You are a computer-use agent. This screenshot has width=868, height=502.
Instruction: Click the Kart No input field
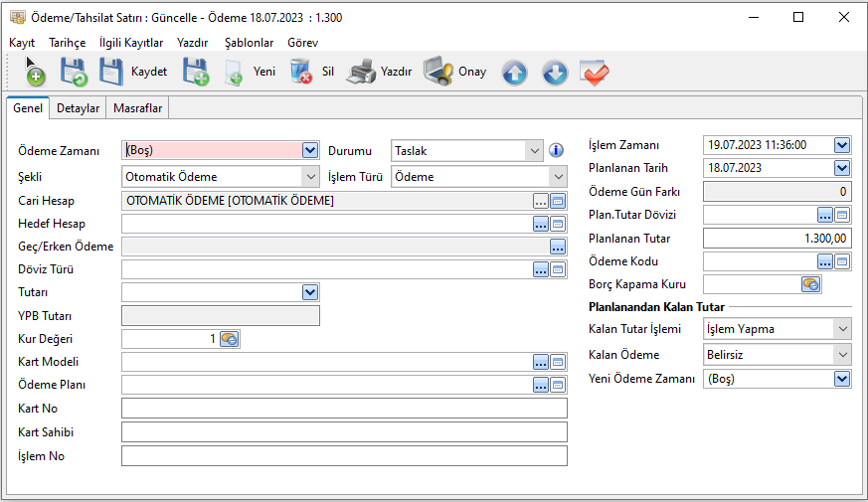[343, 409]
